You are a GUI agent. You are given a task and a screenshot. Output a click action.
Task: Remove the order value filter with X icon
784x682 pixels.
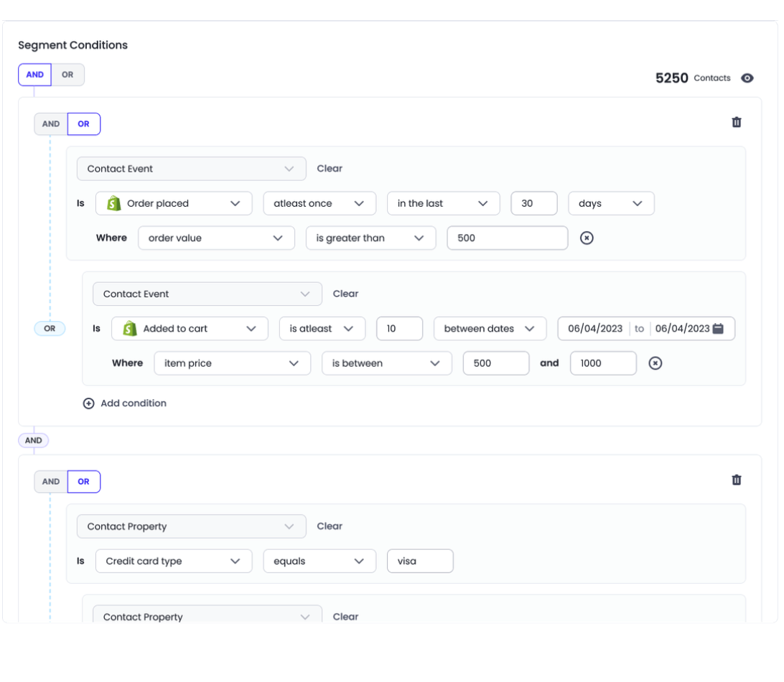tap(587, 238)
